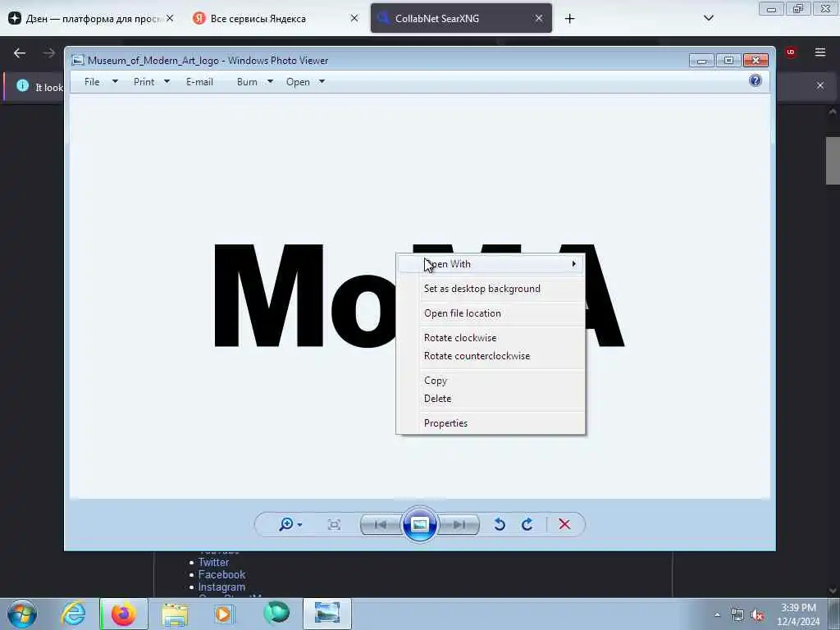Close the CollabNet SearXNG tab
This screenshot has height=630, width=840.
[539, 18]
